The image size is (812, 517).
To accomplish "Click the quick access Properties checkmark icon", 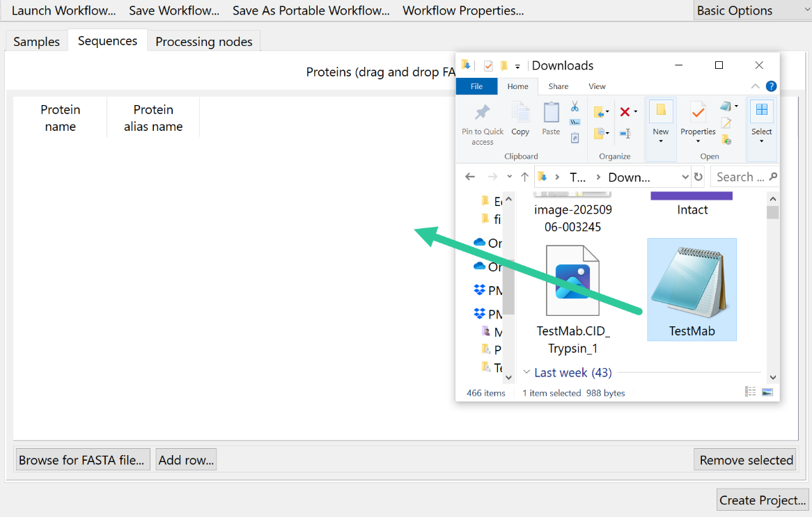I will [487, 65].
